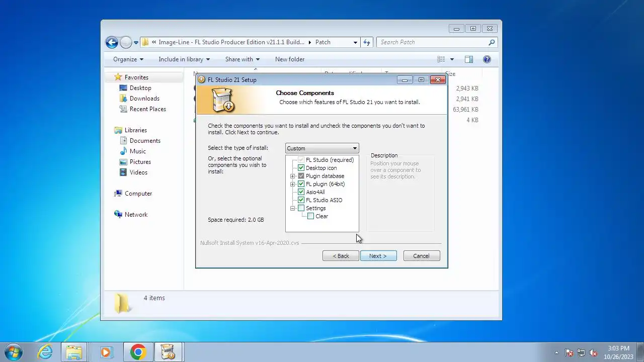Image resolution: width=644 pixels, height=362 pixels.
Task: Check the Clear settings checkbox
Action: click(x=310, y=216)
